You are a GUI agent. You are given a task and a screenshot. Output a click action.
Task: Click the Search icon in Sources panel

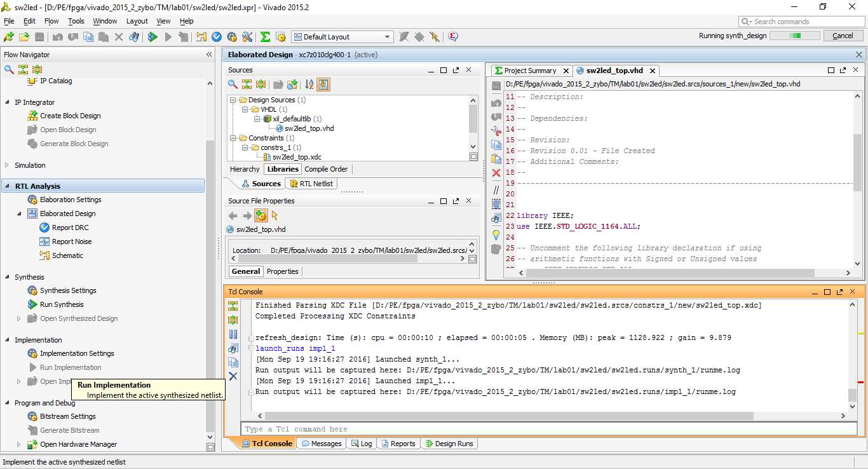(233, 84)
